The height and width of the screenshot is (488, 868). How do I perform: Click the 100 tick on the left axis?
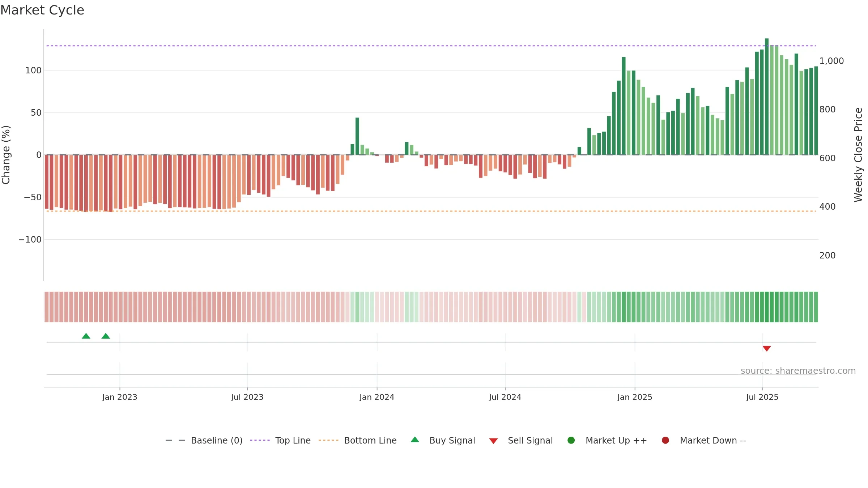[33, 70]
